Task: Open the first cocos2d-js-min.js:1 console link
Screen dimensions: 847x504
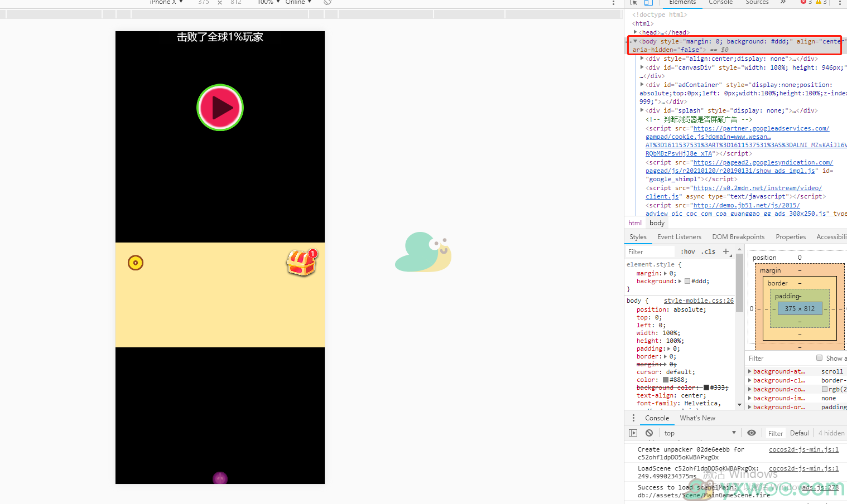Action: click(803, 449)
